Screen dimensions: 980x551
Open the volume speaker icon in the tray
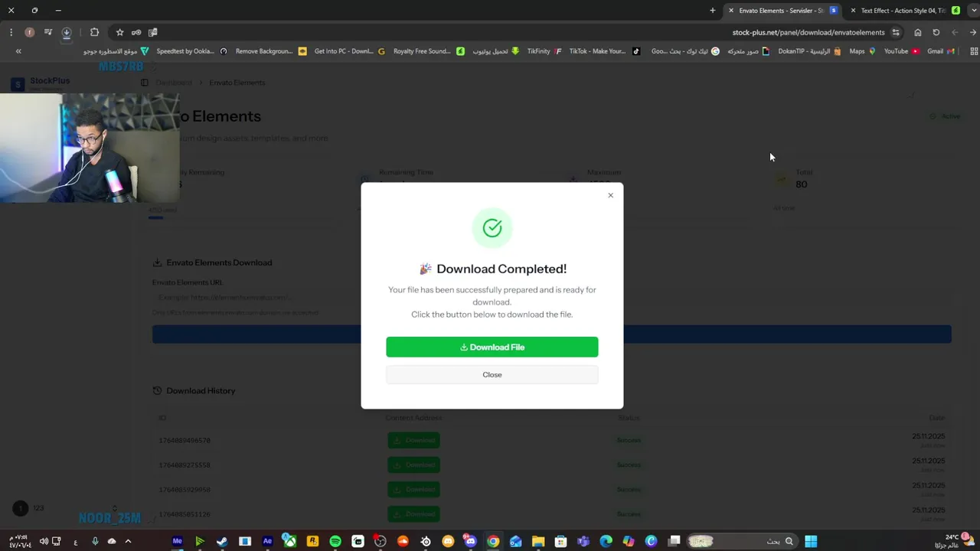(44, 541)
